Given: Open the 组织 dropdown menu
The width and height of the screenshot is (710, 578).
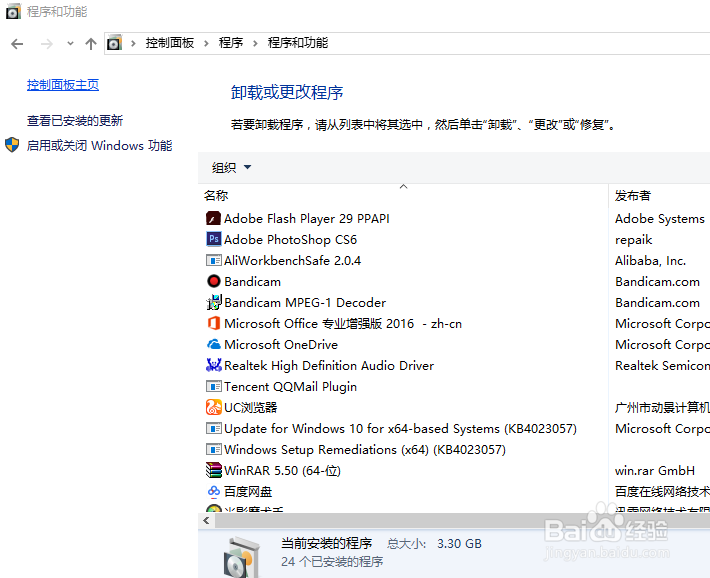Looking at the screenshot, I should pos(231,168).
